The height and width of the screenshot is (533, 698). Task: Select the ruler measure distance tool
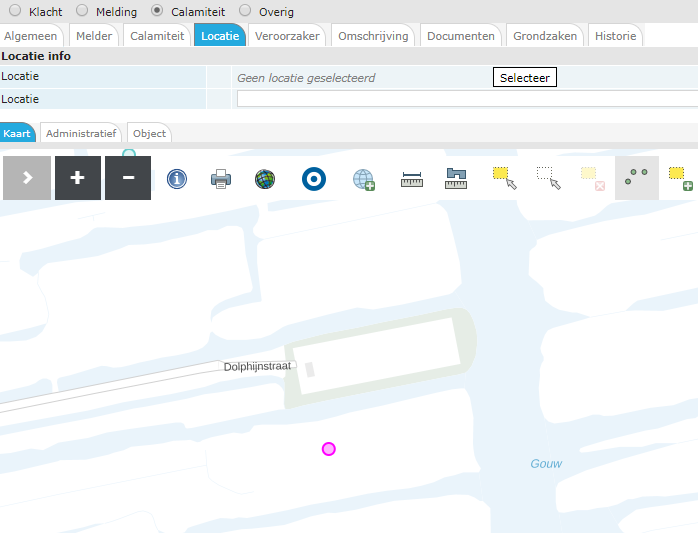click(412, 179)
